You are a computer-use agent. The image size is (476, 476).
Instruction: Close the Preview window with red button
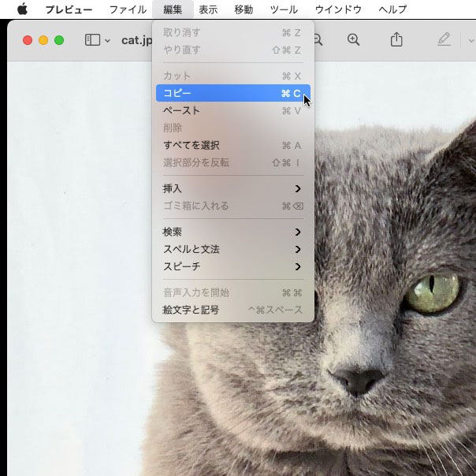[28, 40]
